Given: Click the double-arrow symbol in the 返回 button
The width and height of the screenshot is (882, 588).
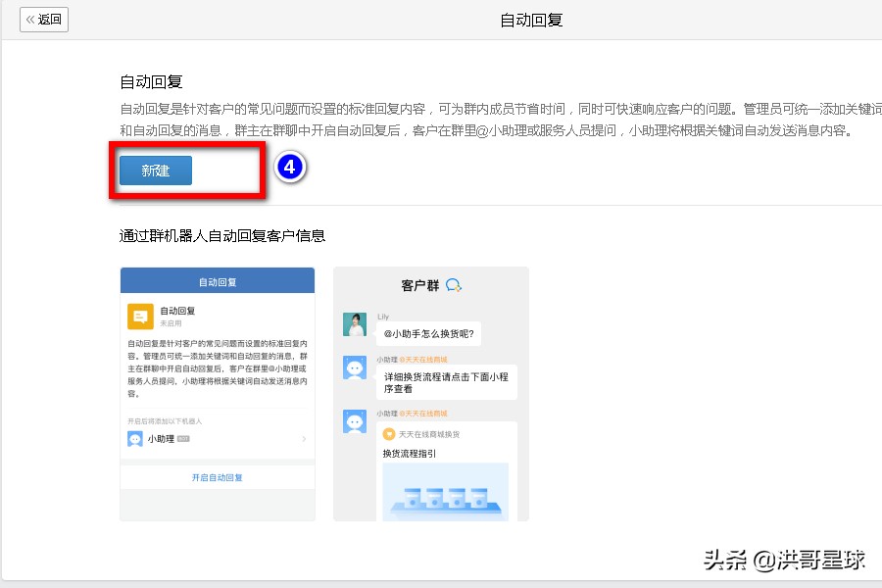Looking at the screenshot, I should click(x=31, y=19).
